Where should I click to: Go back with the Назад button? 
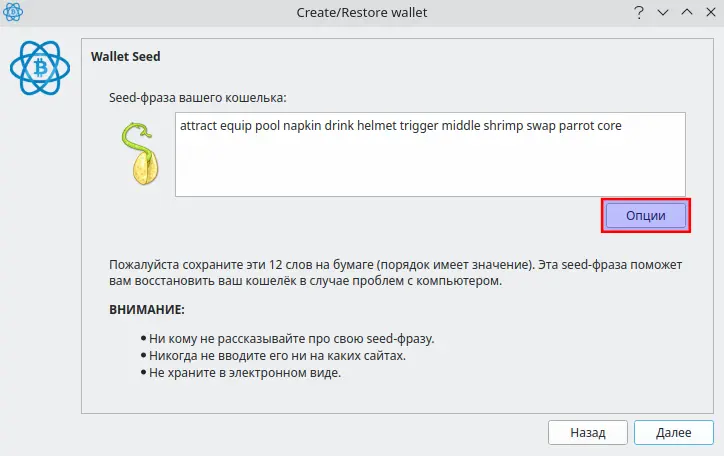click(588, 432)
